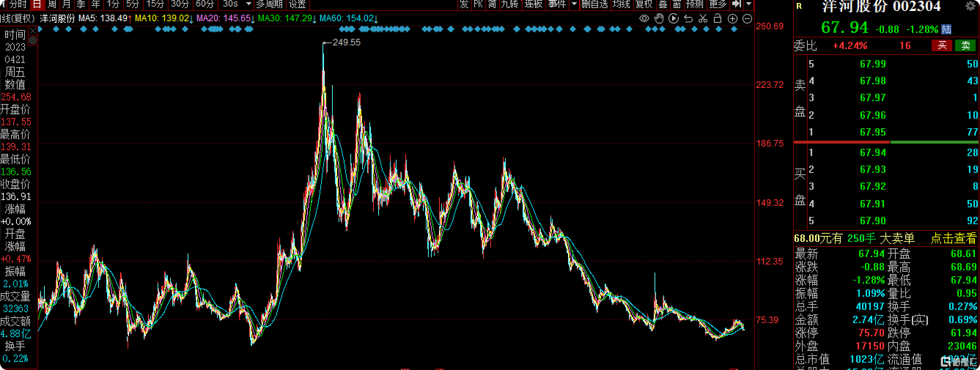The image size is (980, 370).
Task: Open quote panel settings gear icon
Action: [x=970, y=6]
